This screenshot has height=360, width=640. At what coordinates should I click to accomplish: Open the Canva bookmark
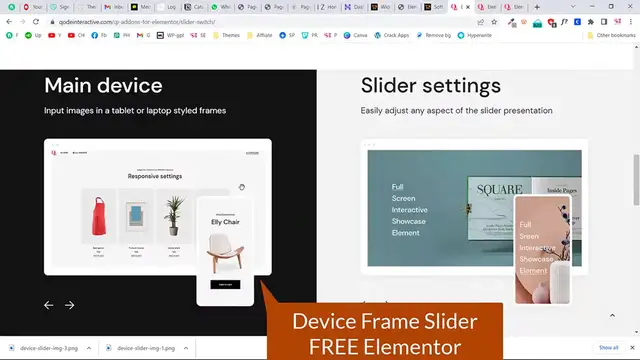coord(355,36)
